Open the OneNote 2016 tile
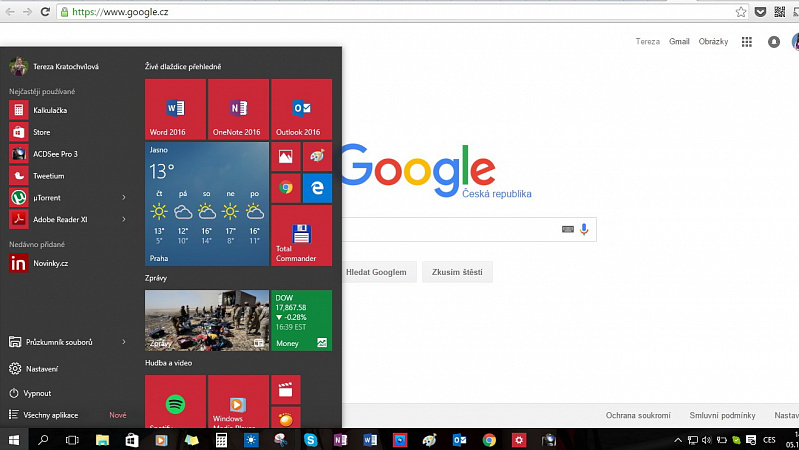 point(238,109)
